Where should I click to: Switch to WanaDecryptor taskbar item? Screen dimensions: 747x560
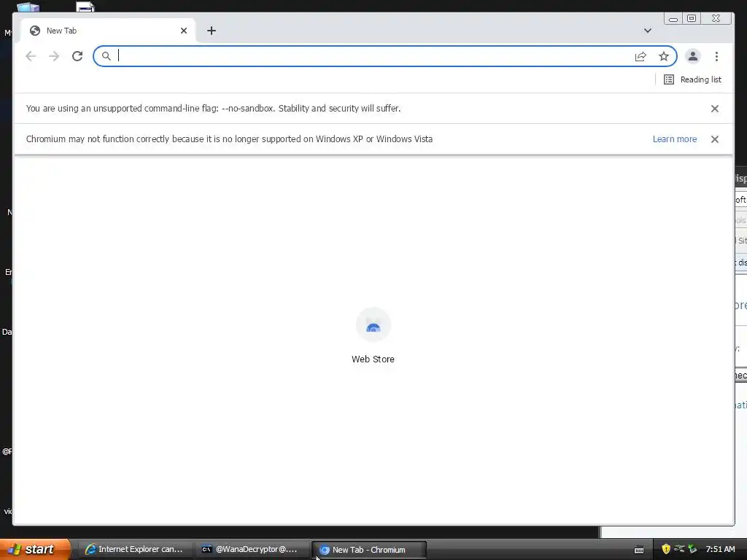click(250, 550)
